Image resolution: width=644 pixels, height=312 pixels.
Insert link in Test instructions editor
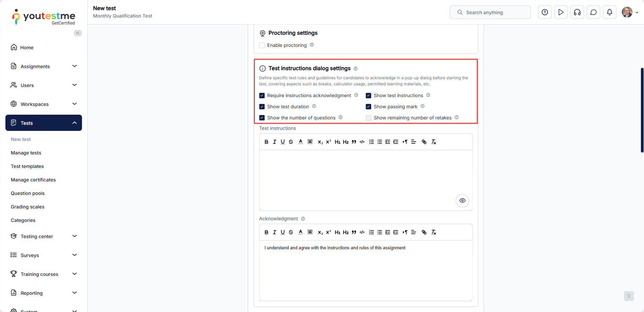424,142
